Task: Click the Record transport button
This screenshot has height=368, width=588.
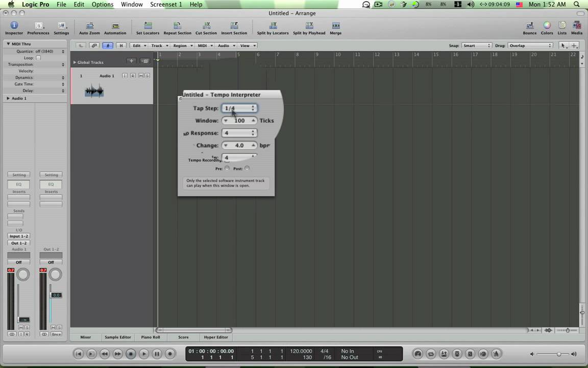Action: (x=170, y=354)
